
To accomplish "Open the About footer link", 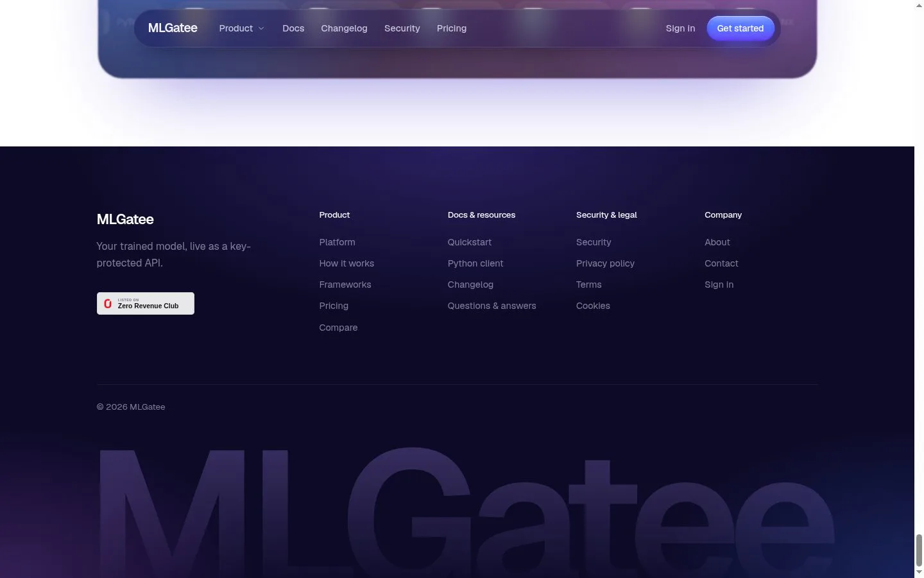I will pyautogui.click(x=717, y=242).
